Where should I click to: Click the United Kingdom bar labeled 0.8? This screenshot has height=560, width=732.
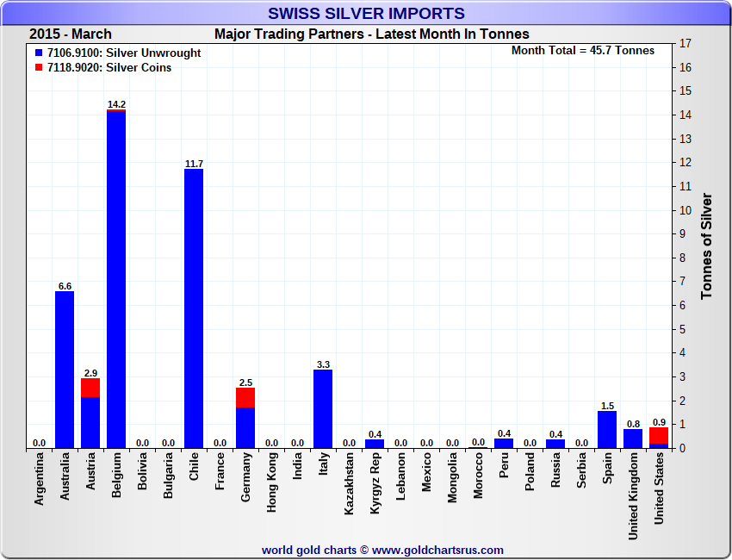[633, 438]
